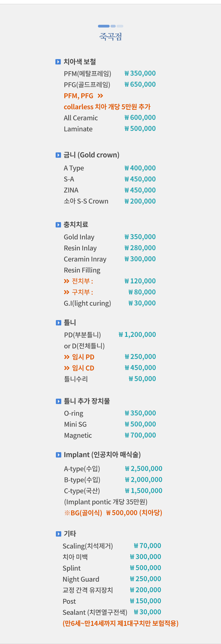221x644 pixels.
Task: Click the arrow icon beside 기타 heading
Action: 58,534
